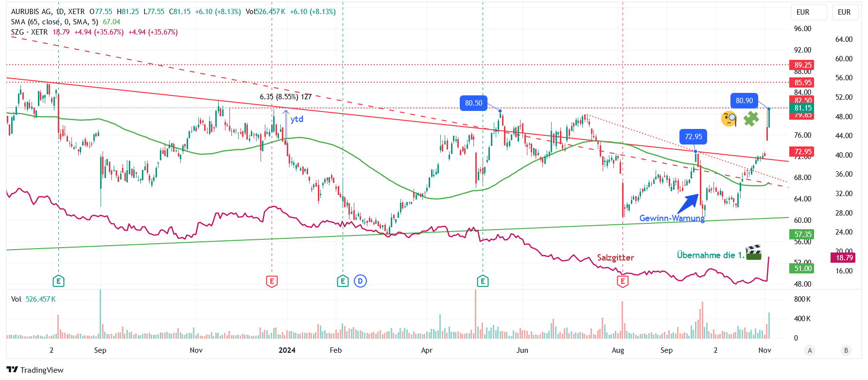Open the red earnings marker above Aug
This screenshot has height=380, width=868.
(623, 281)
